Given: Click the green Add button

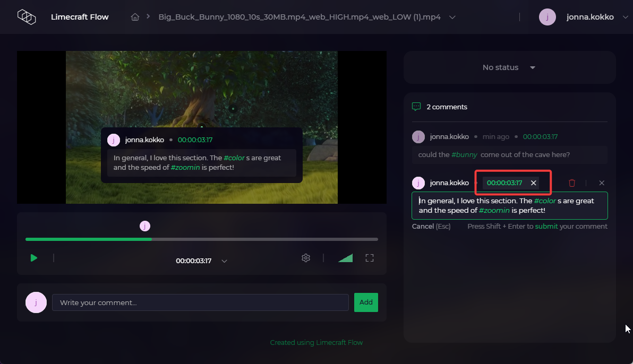Looking at the screenshot, I should [366, 302].
